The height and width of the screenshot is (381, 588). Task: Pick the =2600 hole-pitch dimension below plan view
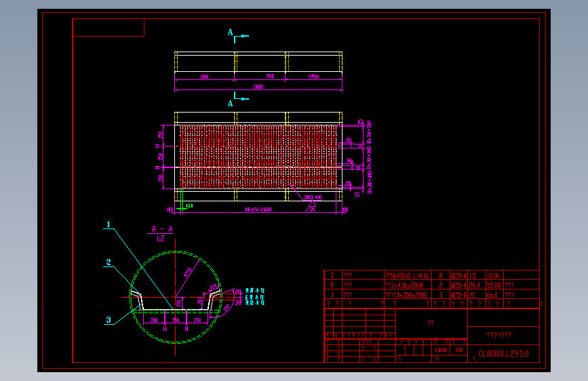[258, 209]
